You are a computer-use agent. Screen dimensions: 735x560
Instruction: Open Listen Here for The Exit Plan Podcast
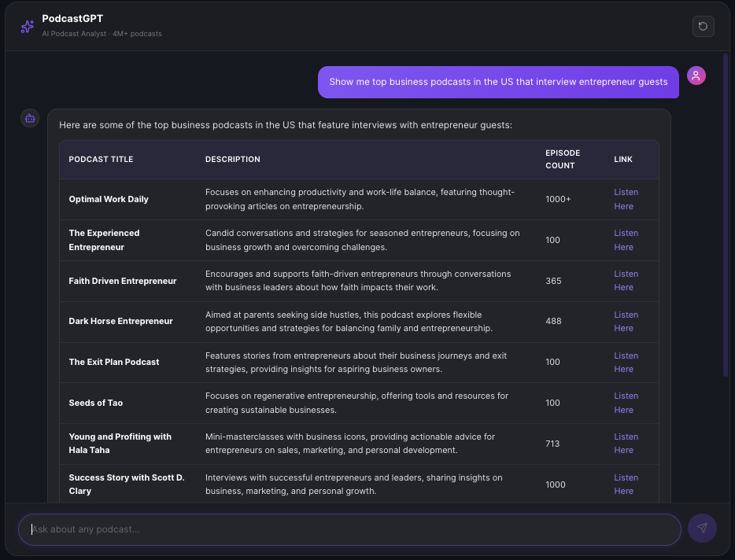(x=626, y=362)
